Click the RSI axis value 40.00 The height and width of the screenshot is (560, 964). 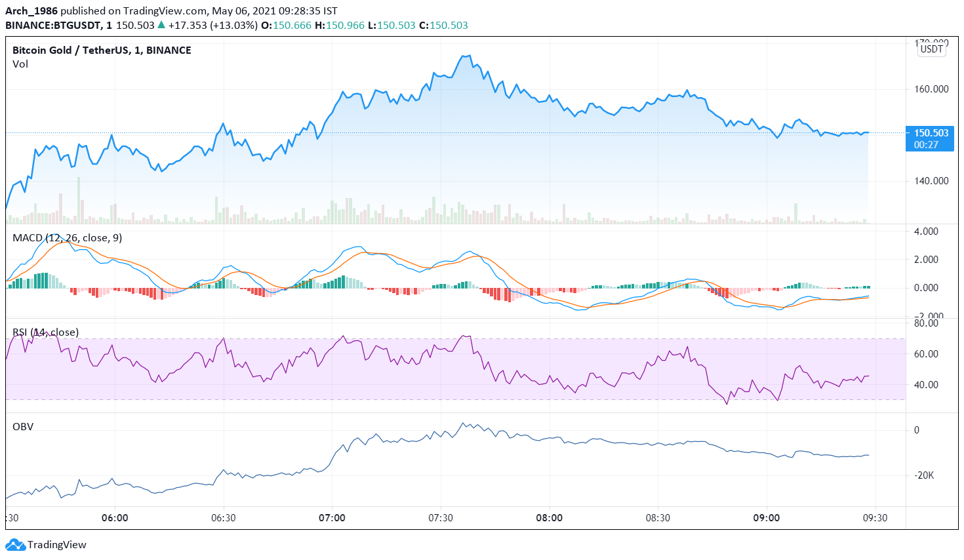926,385
